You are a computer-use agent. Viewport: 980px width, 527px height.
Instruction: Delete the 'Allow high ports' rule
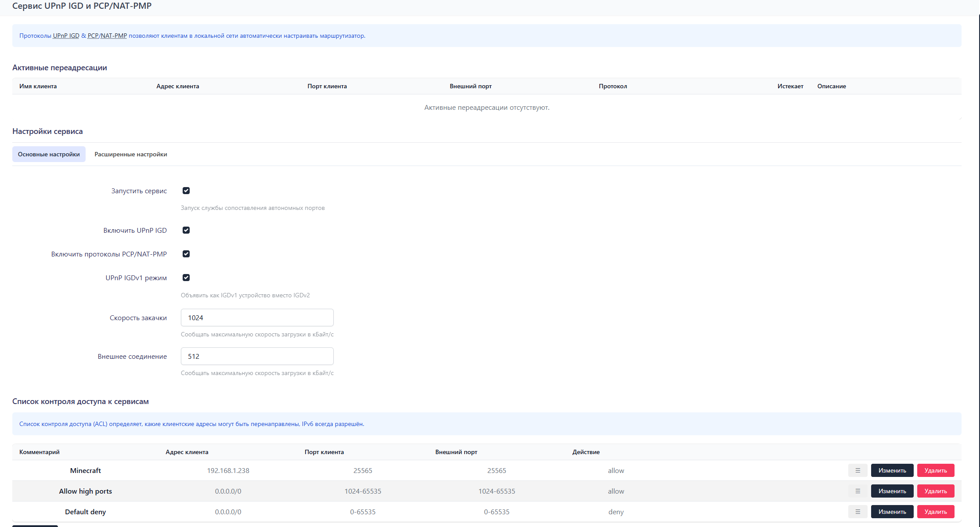tap(935, 491)
